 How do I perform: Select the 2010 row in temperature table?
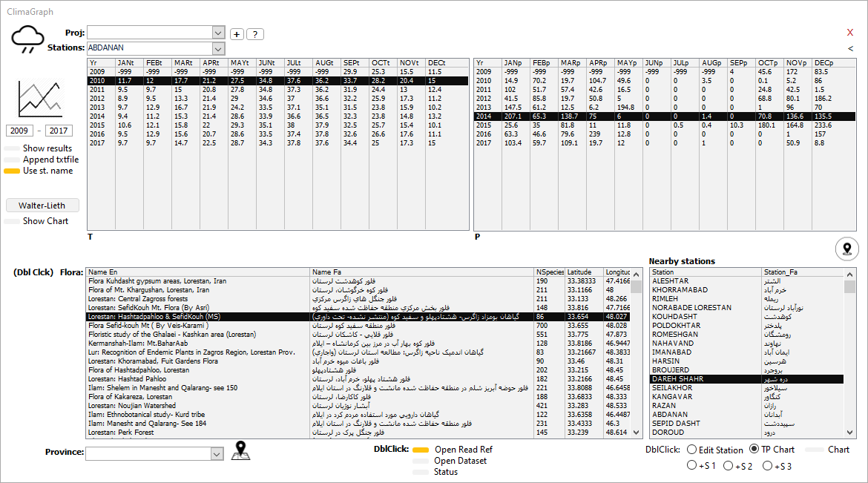(278, 81)
